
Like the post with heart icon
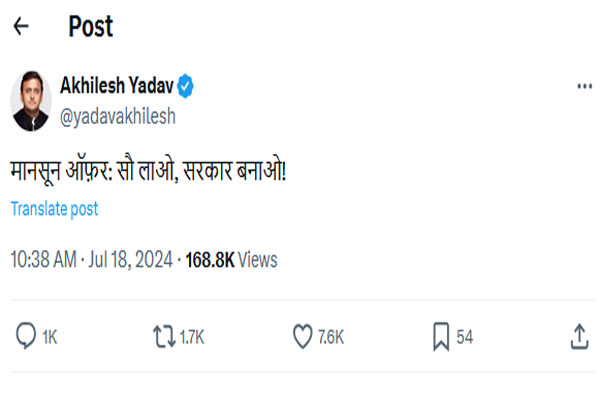point(302,338)
